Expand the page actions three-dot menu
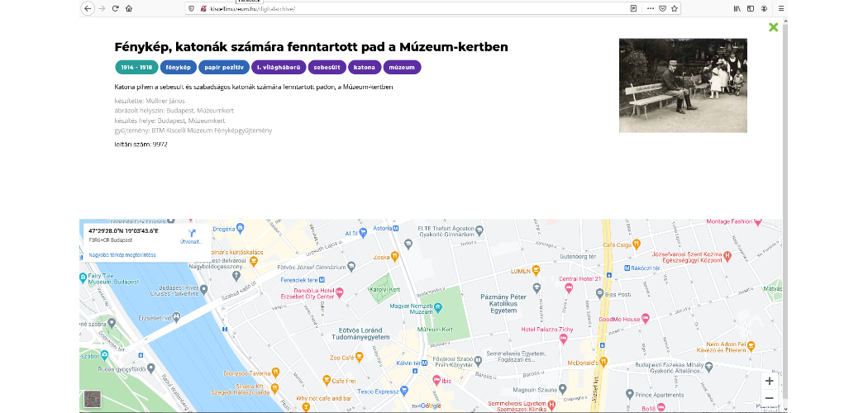868x413 pixels. pyautogui.click(x=649, y=8)
